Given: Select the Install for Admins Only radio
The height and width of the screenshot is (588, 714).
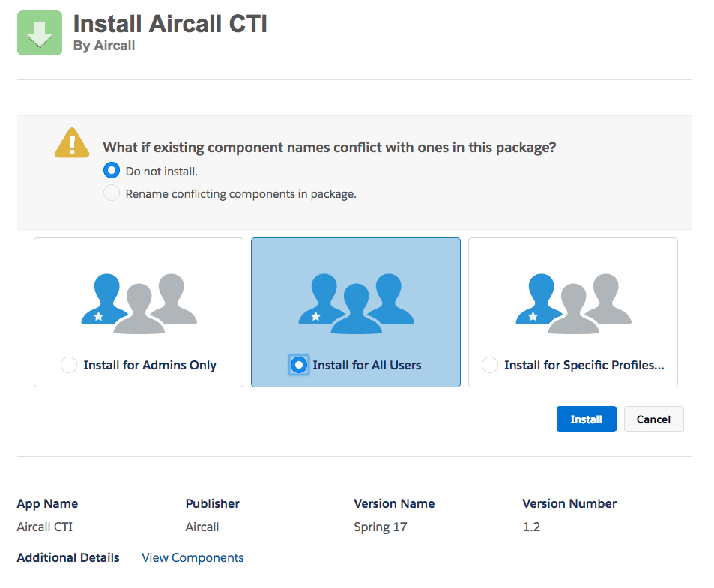Looking at the screenshot, I should [x=69, y=366].
